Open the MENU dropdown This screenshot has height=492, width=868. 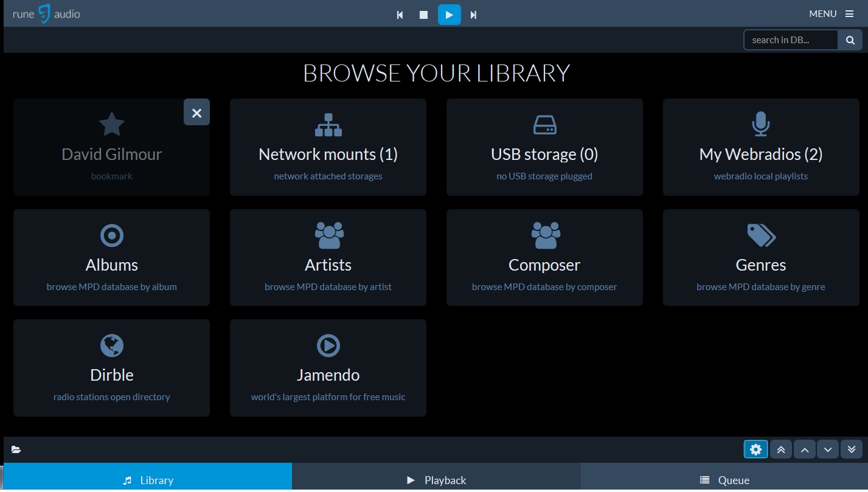(831, 14)
